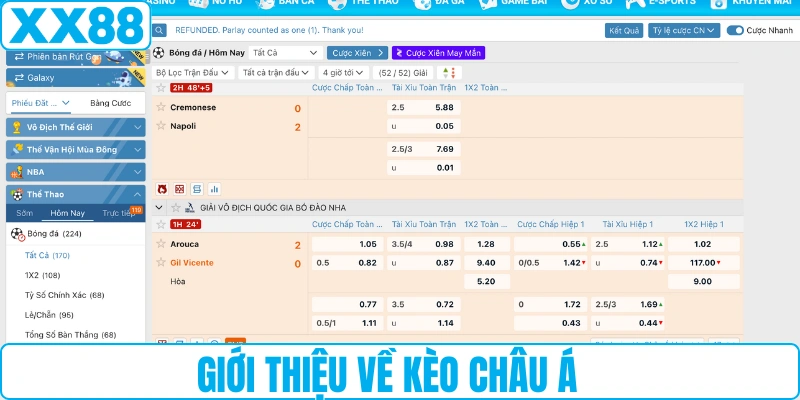Click the trophy icon of Vô Địch Thế Giới
Screen dimensions: 800x400
(17, 127)
